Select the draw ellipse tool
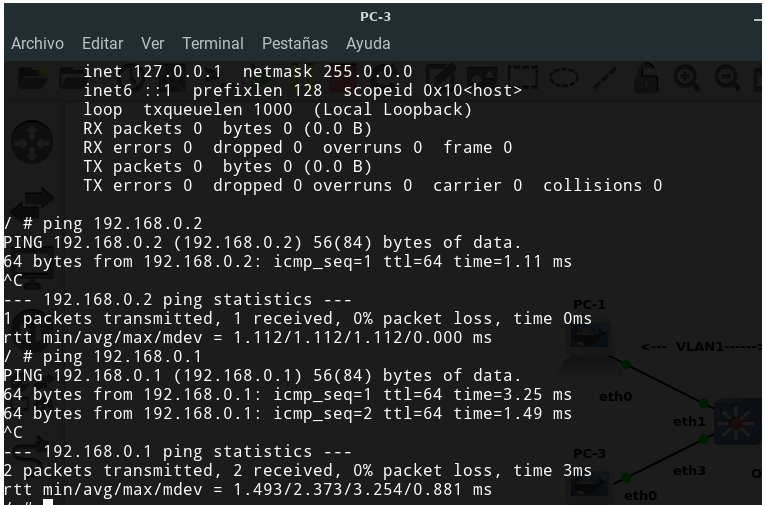This screenshot has height=505, width=766. pos(563,77)
